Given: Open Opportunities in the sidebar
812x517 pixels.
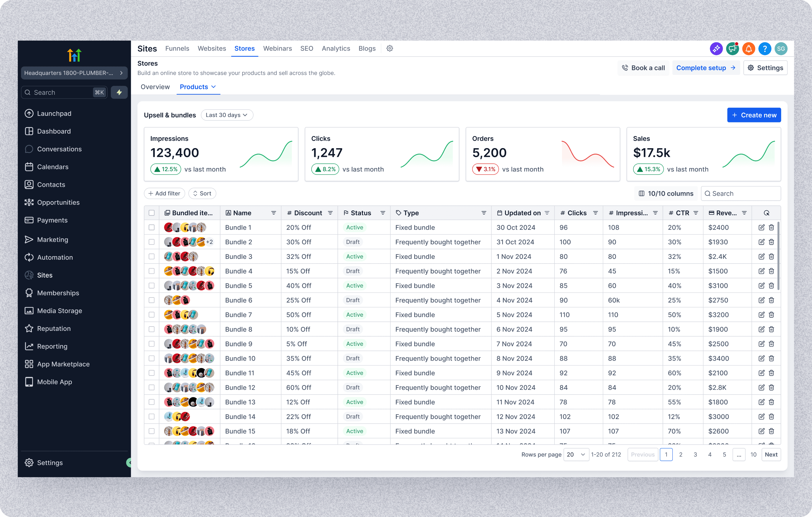Looking at the screenshot, I should tap(58, 202).
